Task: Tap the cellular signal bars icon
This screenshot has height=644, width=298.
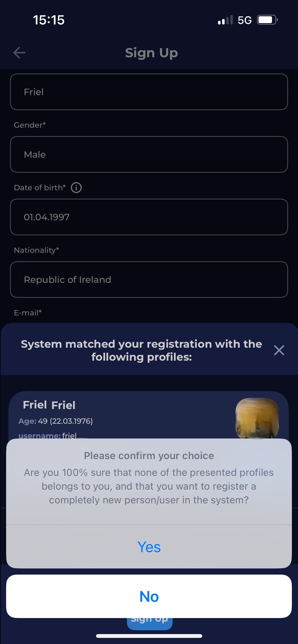Action: pyautogui.click(x=225, y=20)
